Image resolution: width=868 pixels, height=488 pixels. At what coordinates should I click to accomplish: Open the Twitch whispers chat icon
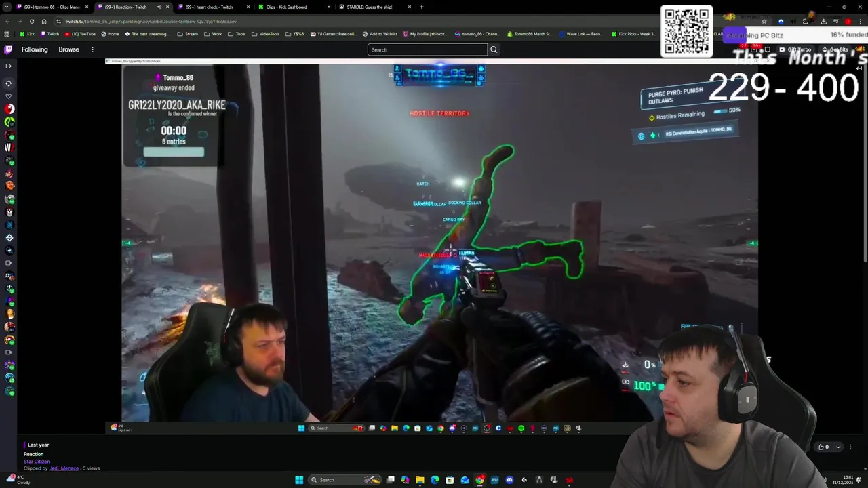(x=767, y=49)
